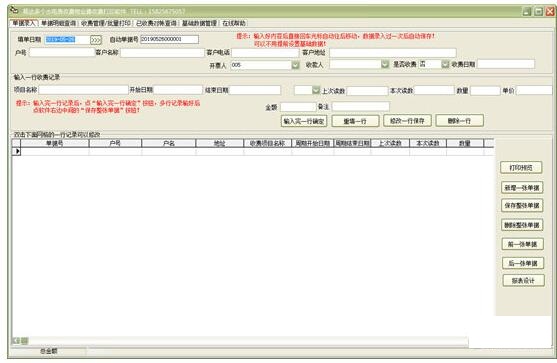Viewport: 557px width, 363px height.
Task: Switch to 单据明细查询 tab
Action: (x=58, y=23)
